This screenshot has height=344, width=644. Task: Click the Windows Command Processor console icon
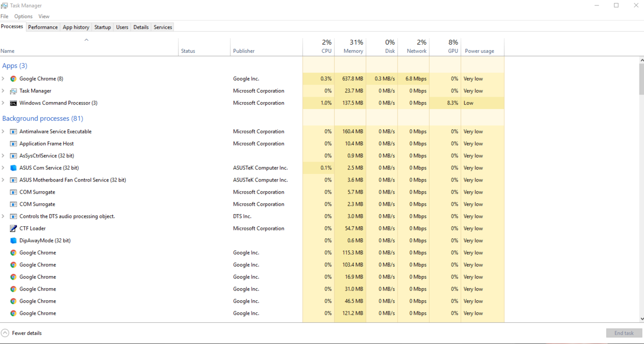(x=14, y=103)
